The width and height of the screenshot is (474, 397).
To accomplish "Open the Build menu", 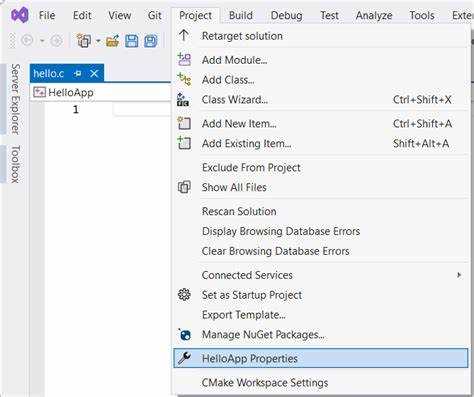I will [x=241, y=15].
